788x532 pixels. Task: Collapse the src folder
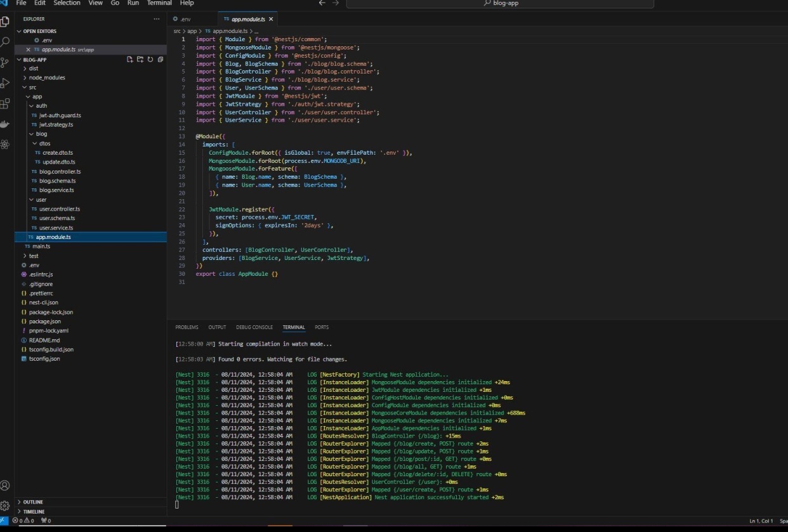pyautogui.click(x=32, y=87)
